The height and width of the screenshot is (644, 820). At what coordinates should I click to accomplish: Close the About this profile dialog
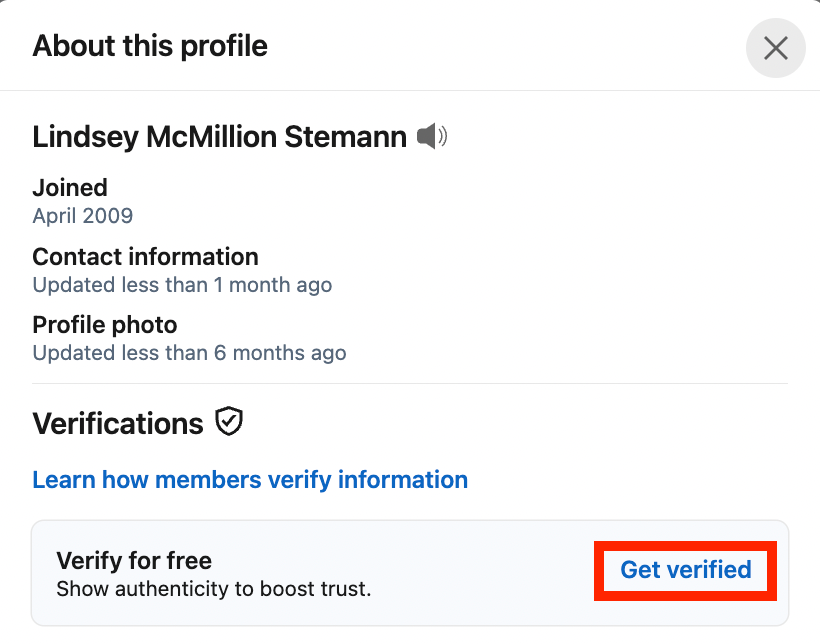click(x=775, y=47)
